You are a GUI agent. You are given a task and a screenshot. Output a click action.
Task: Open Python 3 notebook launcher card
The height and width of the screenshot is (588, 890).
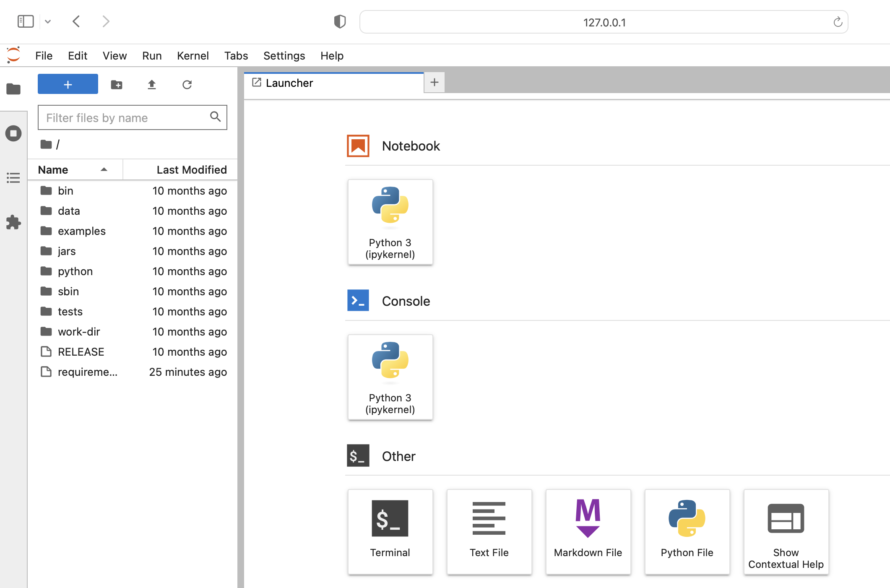[x=390, y=222]
